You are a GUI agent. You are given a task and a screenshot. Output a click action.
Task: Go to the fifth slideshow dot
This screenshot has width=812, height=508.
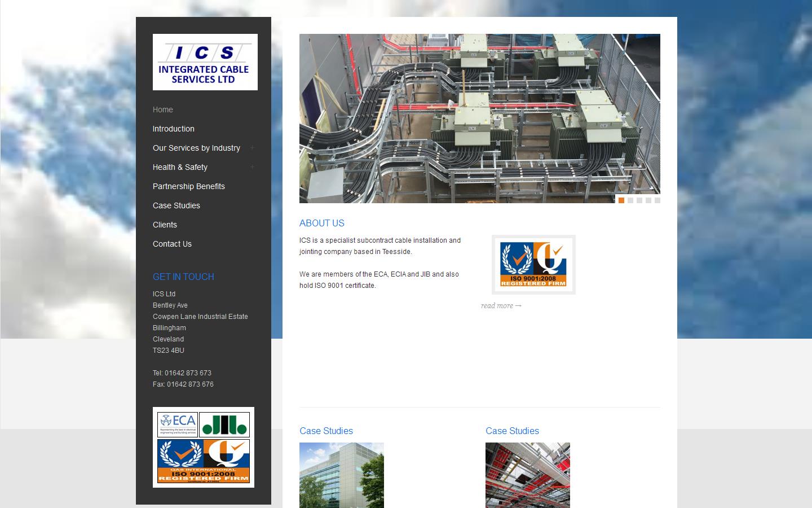[x=657, y=200]
